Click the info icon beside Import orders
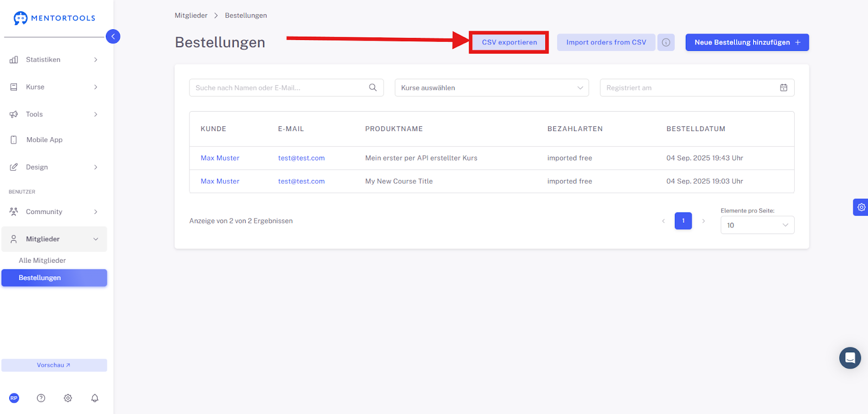868x414 pixels. click(666, 42)
